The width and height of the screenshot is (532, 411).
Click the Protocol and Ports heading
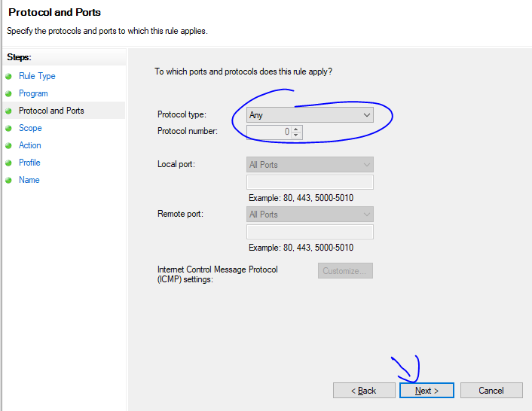54,12
